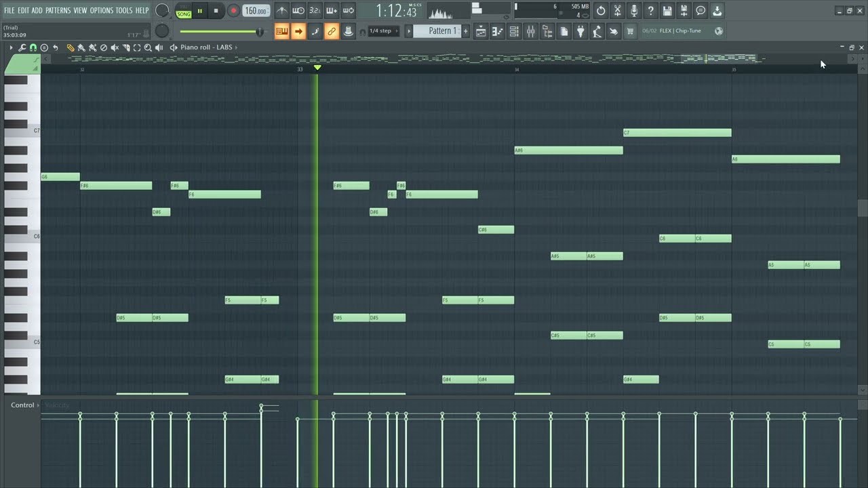This screenshot has height=488, width=868.
Task: Click the render/export save-as icon
Action: (684, 11)
